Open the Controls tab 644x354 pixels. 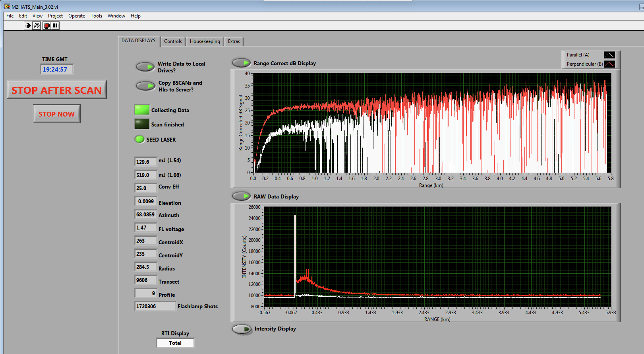pyautogui.click(x=173, y=41)
